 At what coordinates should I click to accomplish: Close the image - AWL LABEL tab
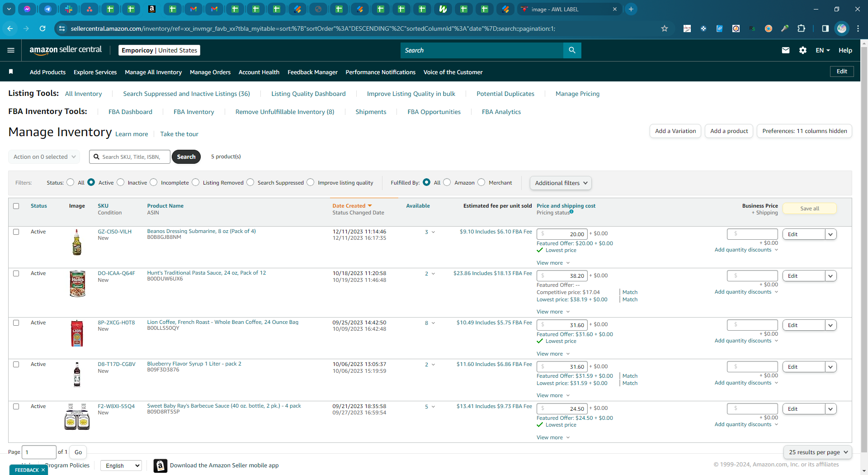615,9
